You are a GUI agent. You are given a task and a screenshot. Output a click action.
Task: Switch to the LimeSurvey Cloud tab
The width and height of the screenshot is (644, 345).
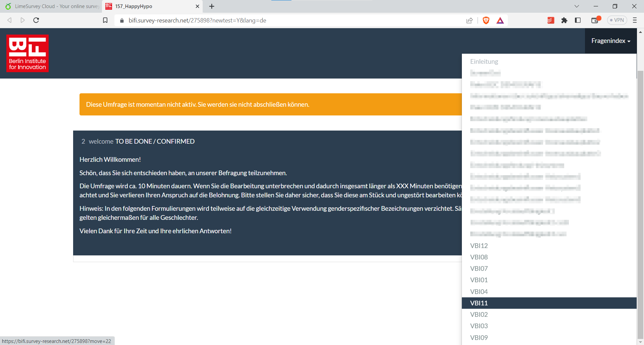[x=52, y=6]
